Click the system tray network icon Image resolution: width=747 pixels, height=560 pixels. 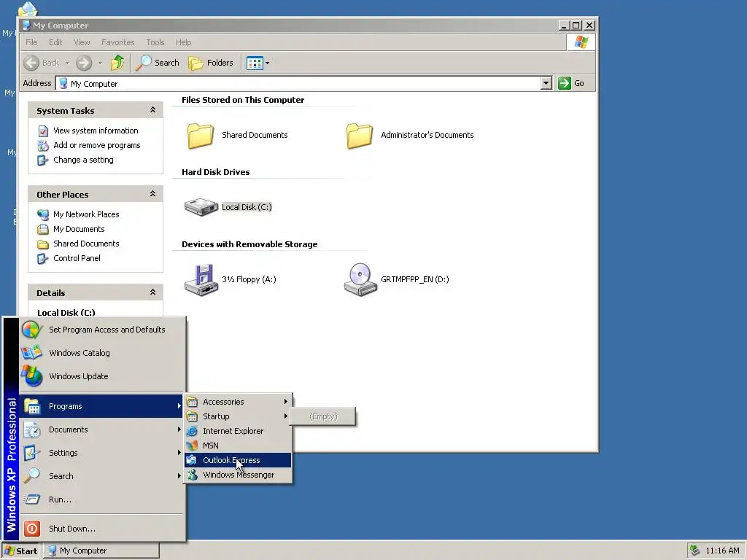[694, 551]
